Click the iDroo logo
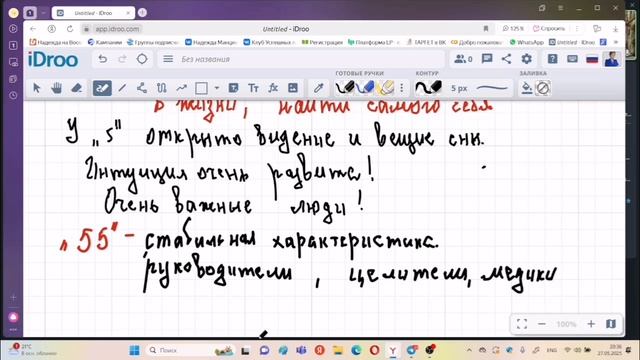 (x=53, y=60)
